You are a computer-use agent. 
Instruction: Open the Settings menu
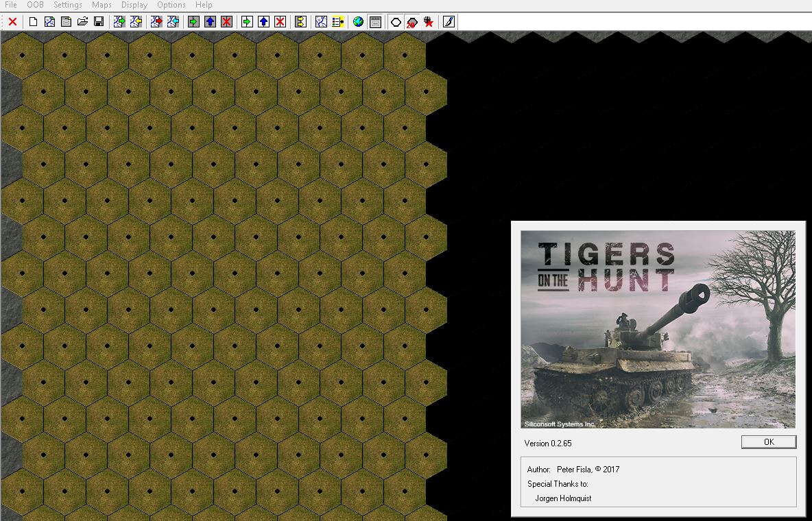click(68, 5)
